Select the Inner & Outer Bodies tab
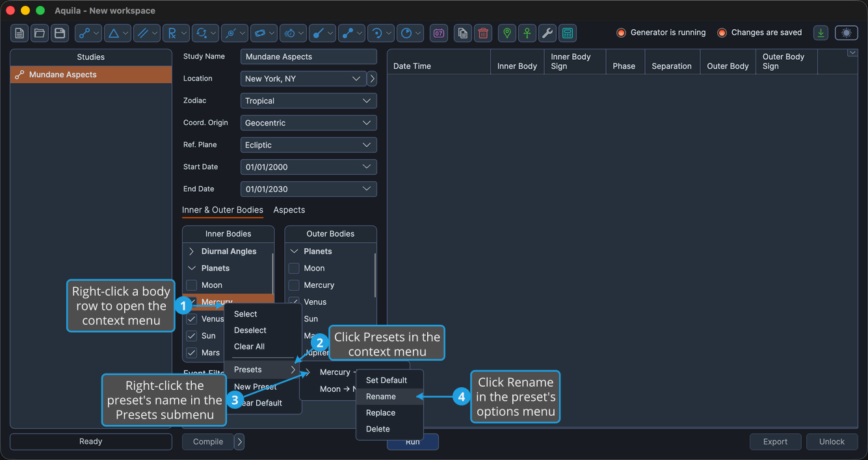This screenshot has width=868, height=460. click(x=222, y=210)
